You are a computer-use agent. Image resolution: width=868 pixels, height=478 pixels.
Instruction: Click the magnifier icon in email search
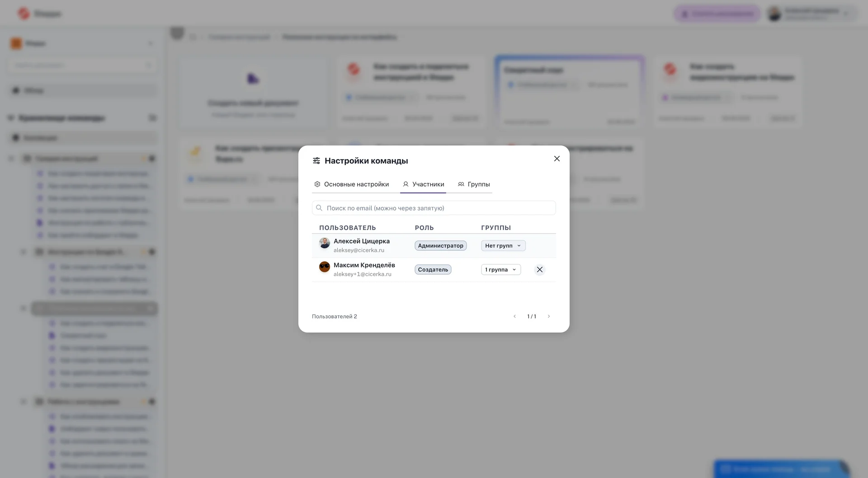coord(319,208)
